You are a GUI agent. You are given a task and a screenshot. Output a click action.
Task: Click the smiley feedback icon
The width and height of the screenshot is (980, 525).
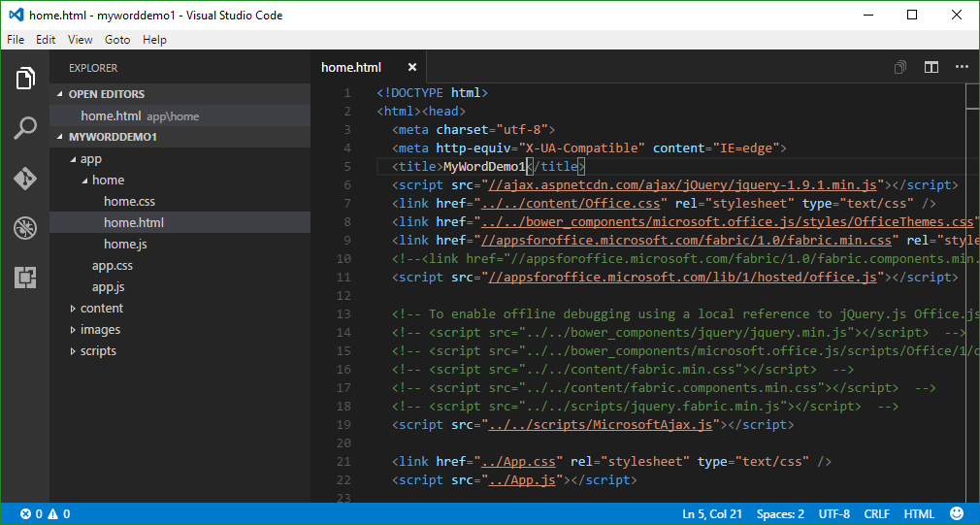click(957, 514)
